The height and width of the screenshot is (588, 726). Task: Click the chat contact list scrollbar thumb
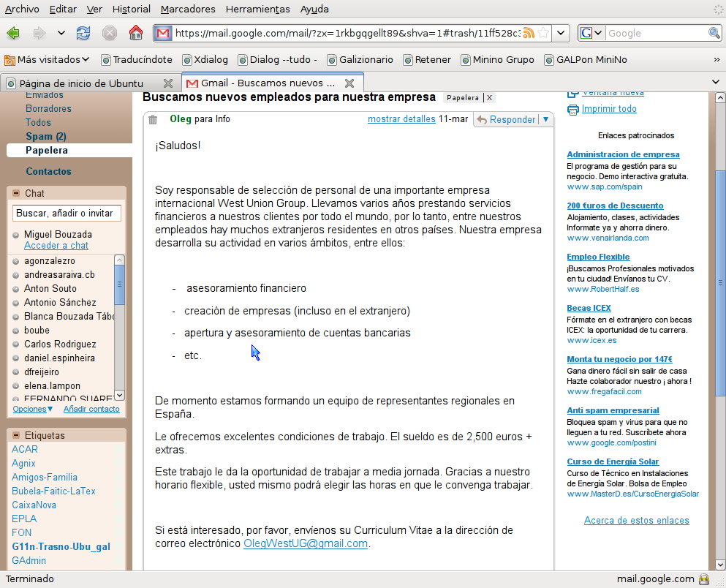coord(119,284)
